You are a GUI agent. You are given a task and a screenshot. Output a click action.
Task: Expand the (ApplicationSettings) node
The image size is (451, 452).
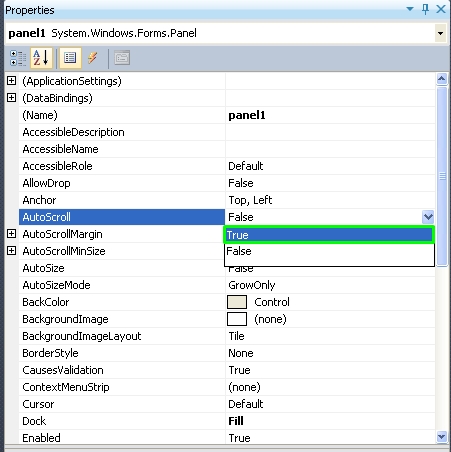point(11,81)
